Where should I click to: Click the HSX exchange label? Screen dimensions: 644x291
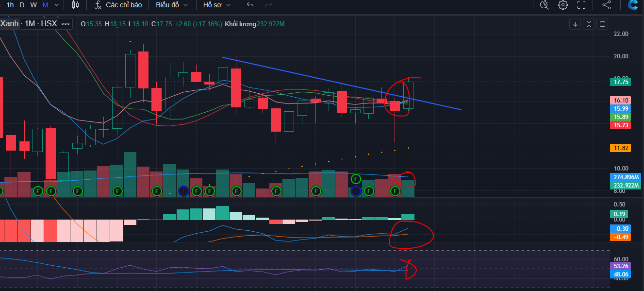coord(49,24)
